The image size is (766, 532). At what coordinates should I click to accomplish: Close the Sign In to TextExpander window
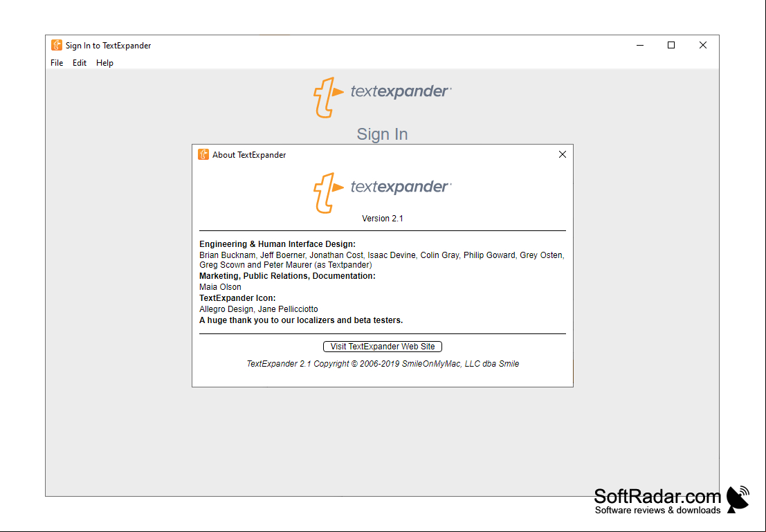tap(703, 45)
